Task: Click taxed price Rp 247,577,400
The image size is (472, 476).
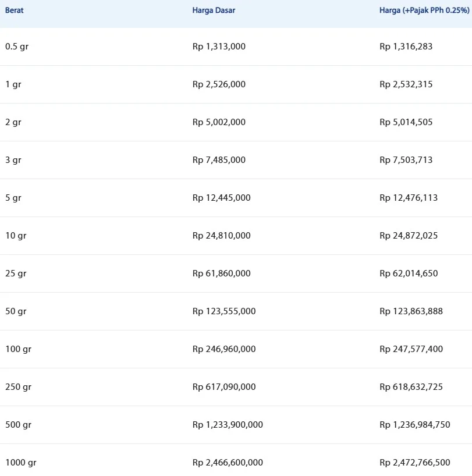Action: coord(411,349)
